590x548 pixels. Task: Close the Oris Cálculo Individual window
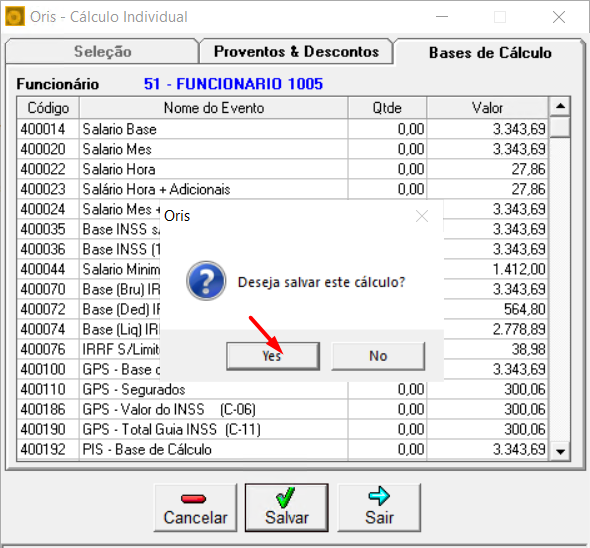click(x=559, y=17)
